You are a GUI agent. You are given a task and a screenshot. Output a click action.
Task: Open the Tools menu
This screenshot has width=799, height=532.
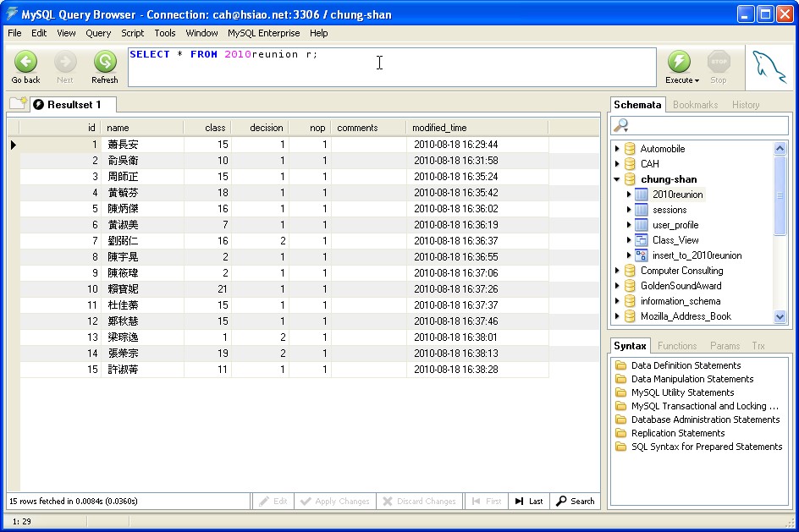pos(164,33)
